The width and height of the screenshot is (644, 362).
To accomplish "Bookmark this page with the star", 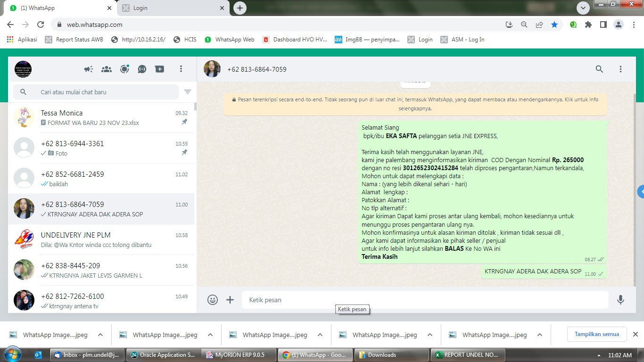I will (x=554, y=25).
